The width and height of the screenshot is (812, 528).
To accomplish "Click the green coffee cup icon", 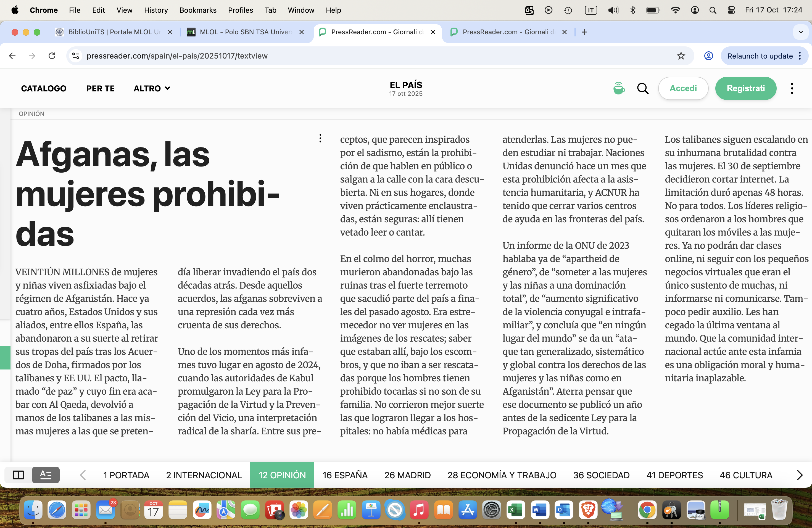I will point(619,88).
